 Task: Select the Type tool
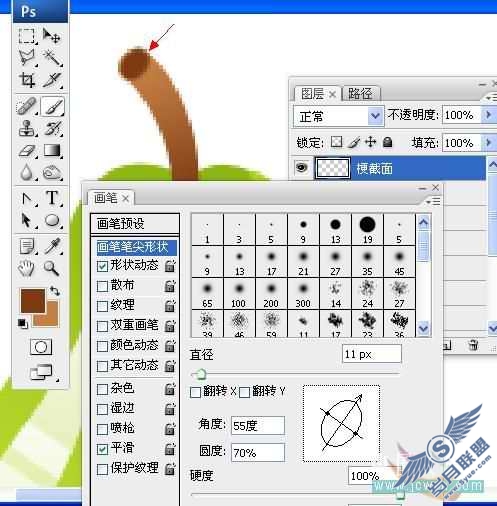point(52,198)
